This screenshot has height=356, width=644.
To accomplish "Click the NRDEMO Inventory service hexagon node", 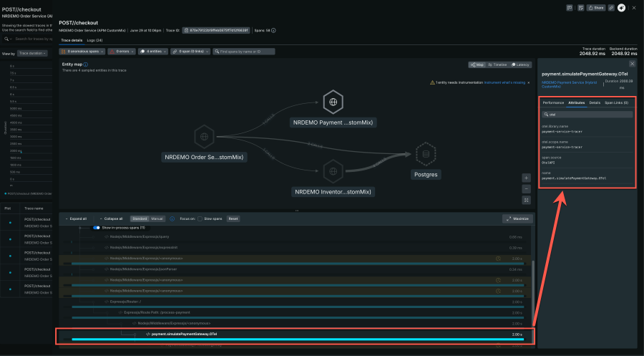I will [x=333, y=171].
